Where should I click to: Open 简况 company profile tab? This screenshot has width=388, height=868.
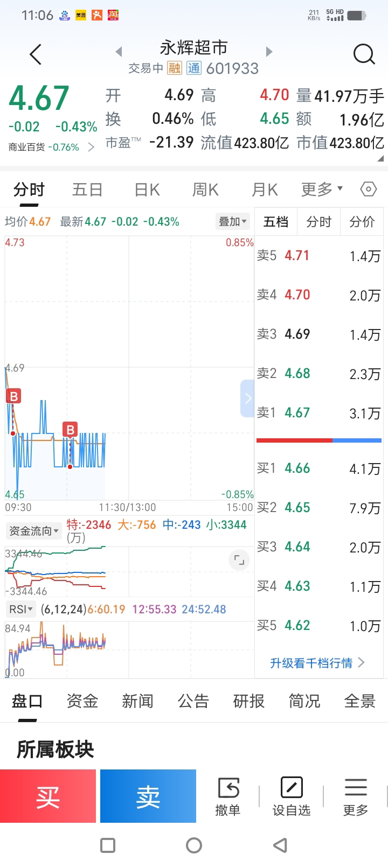coord(304,701)
